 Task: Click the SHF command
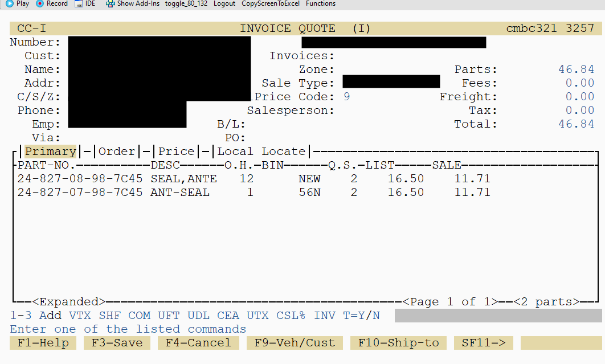[109, 316]
